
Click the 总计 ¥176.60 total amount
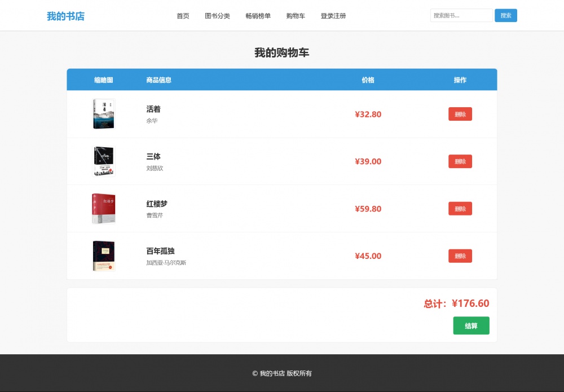click(456, 303)
